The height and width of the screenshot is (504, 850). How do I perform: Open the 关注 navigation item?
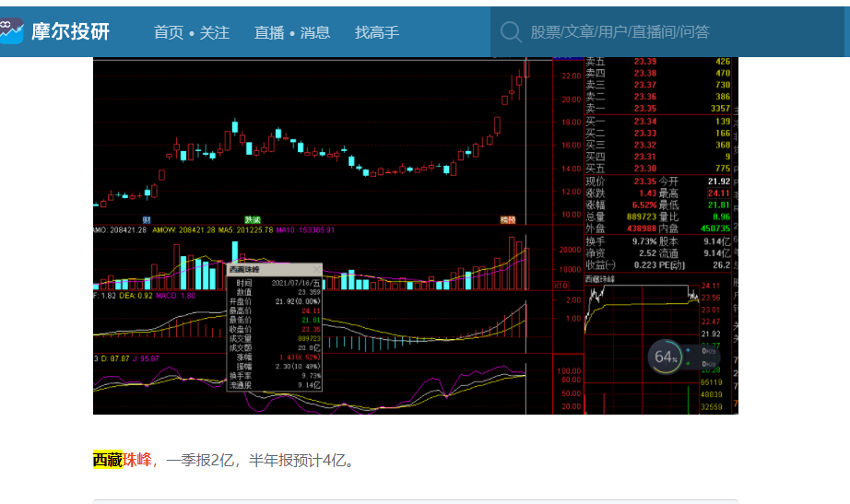pos(215,32)
